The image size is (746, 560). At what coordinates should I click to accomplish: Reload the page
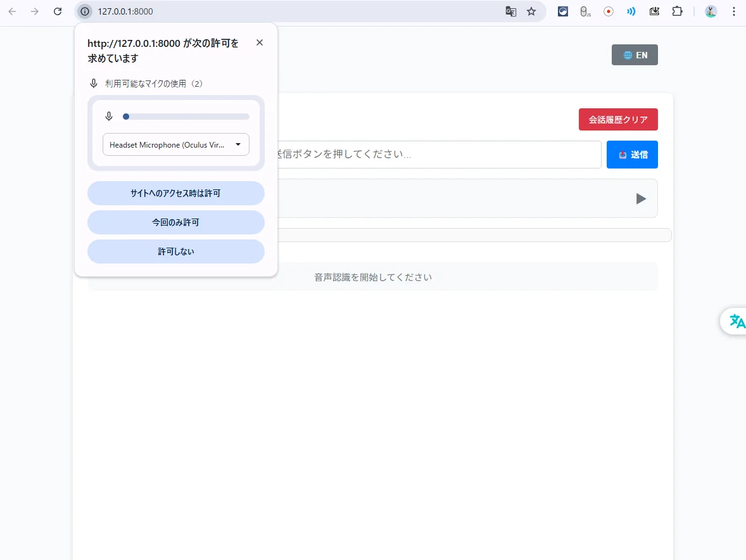[x=58, y=11]
